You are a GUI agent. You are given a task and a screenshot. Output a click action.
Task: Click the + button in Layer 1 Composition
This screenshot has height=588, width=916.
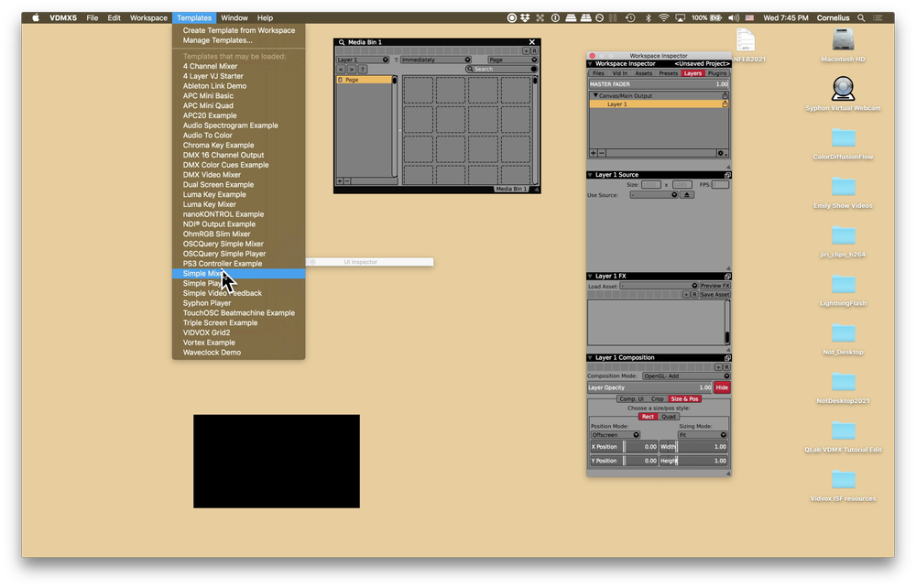click(718, 366)
